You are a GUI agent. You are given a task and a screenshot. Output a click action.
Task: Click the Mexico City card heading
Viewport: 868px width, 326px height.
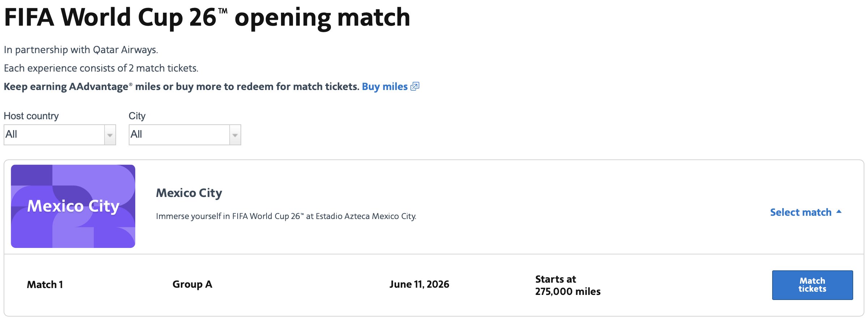[189, 193]
